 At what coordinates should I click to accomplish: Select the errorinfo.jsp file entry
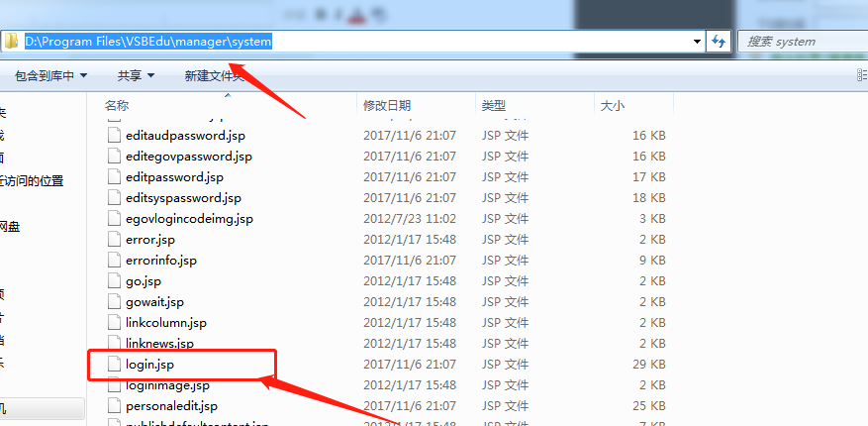coord(161,261)
